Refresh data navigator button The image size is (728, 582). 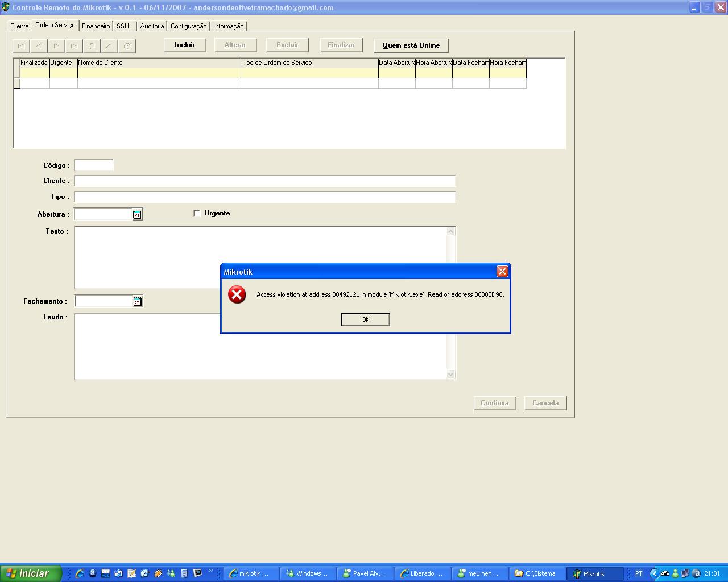[x=127, y=45]
